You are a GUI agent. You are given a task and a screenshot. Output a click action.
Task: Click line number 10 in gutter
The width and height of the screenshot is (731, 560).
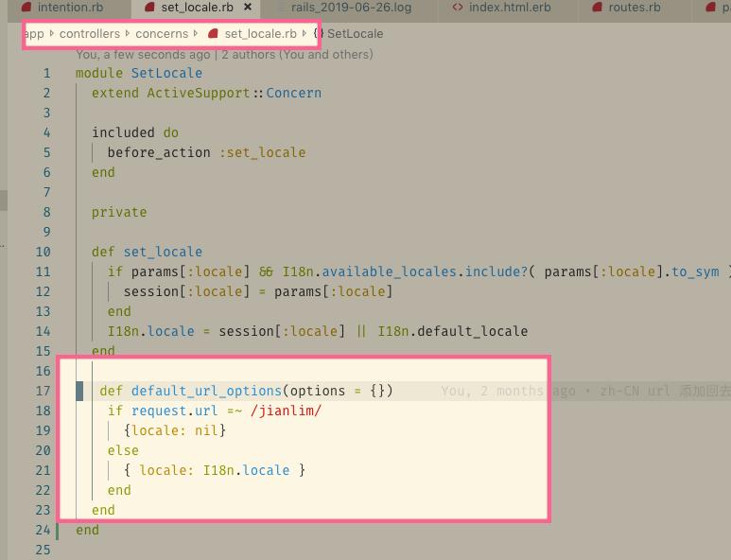point(43,252)
